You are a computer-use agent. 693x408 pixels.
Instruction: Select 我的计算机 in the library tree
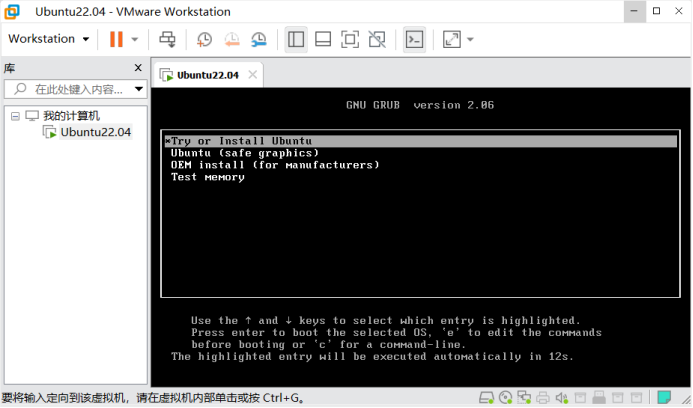point(71,116)
